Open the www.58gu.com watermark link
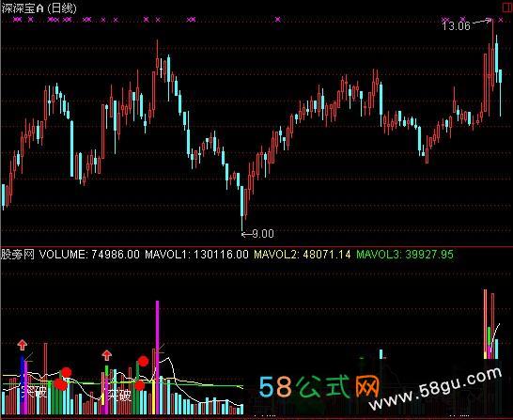The width and height of the screenshot is (513, 420). [x=435, y=389]
